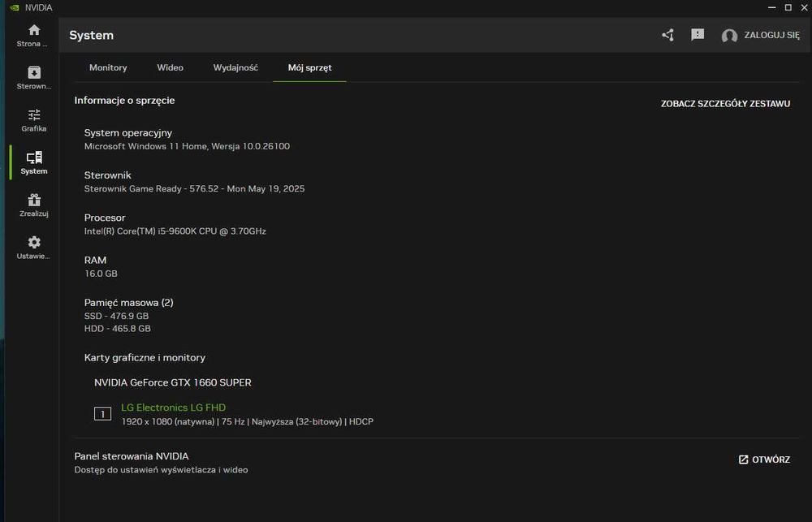This screenshot has width=812, height=522.
Task: Click the share icon in header
Action: [x=668, y=35]
